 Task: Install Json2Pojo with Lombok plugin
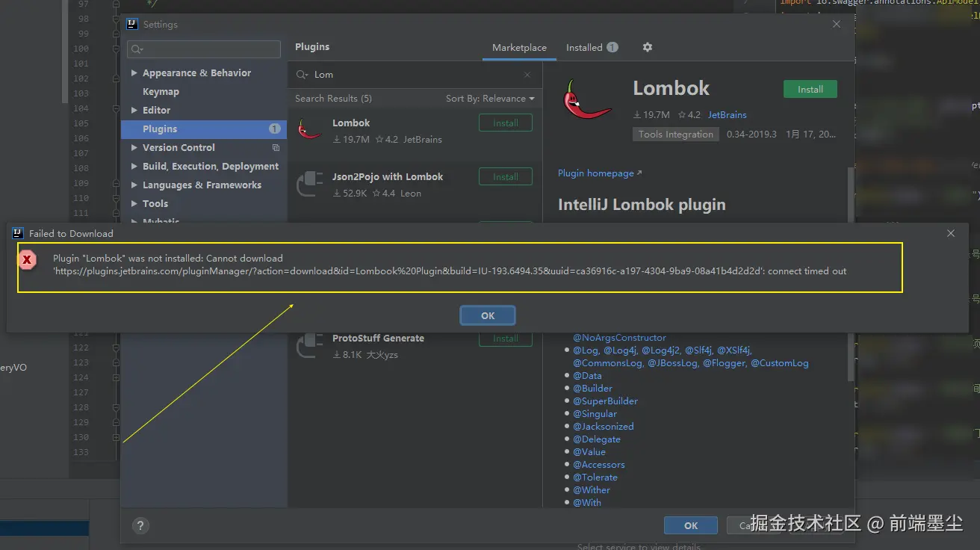pos(506,177)
